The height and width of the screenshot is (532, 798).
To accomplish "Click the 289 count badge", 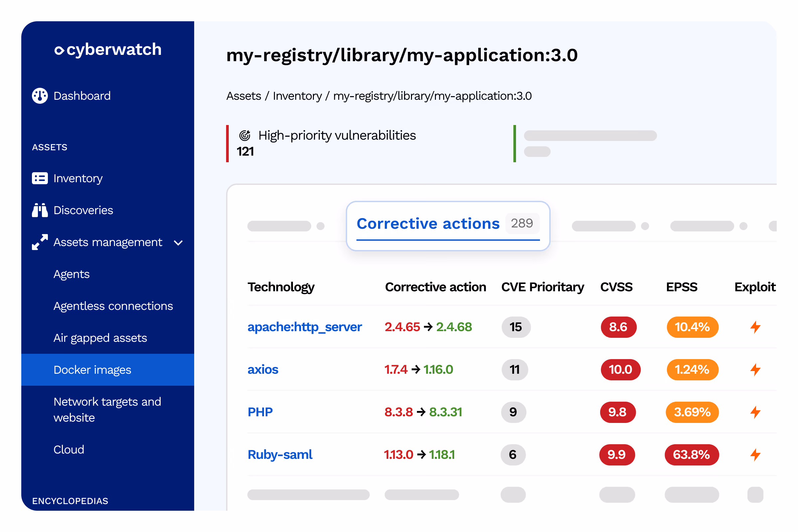I will [x=522, y=223].
